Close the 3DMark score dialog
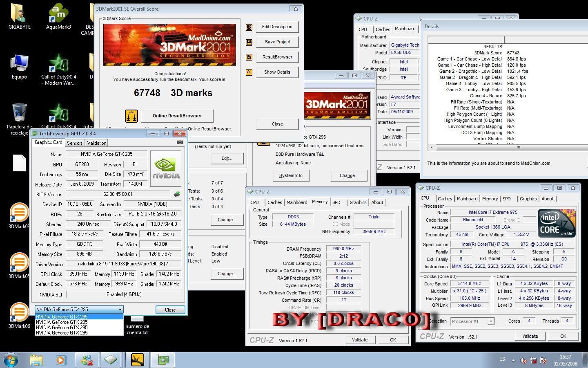Screen dimensions: 588x368 tap(277, 124)
